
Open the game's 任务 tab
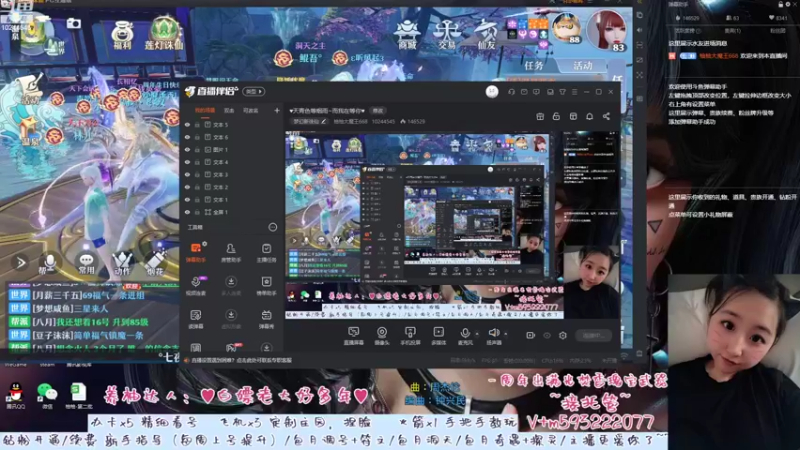[x=534, y=65]
